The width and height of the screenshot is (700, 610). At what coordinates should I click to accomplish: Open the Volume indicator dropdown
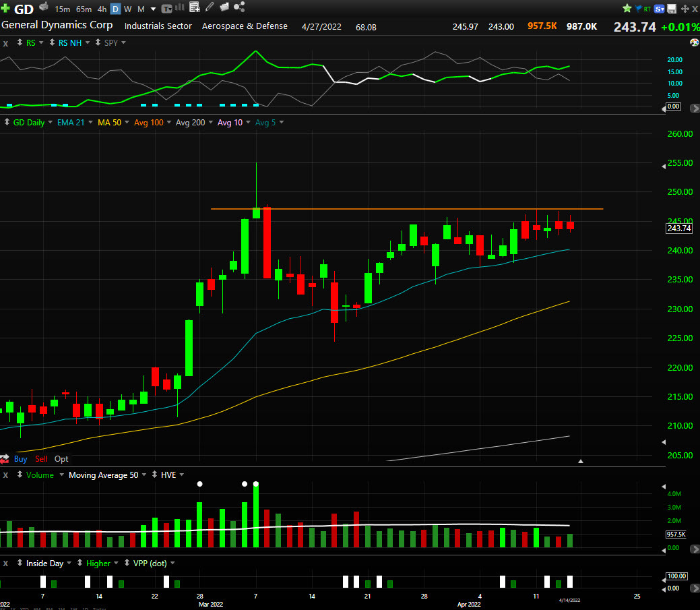click(x=61, y=475)
